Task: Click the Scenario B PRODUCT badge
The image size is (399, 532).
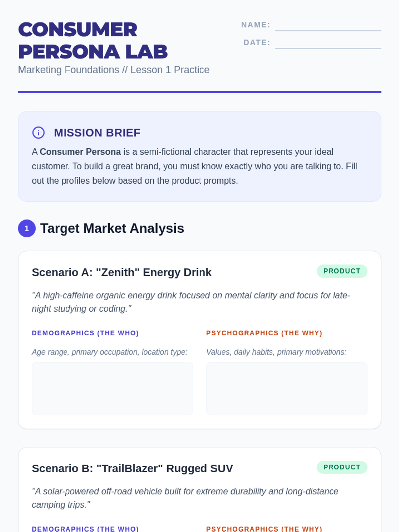Action: tap(342, 467)
